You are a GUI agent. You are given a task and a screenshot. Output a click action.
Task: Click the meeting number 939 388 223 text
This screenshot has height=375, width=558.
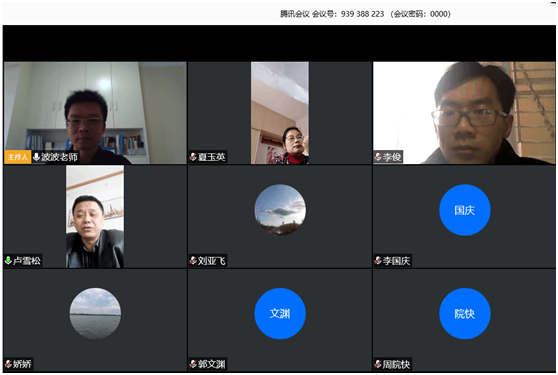(362, 14)
